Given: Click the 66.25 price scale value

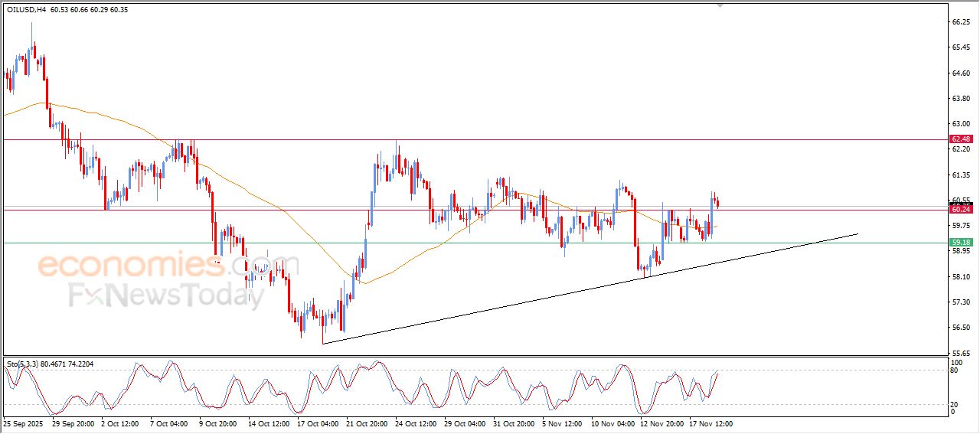Looking at the screenshot, I should [x=960, y=23].
